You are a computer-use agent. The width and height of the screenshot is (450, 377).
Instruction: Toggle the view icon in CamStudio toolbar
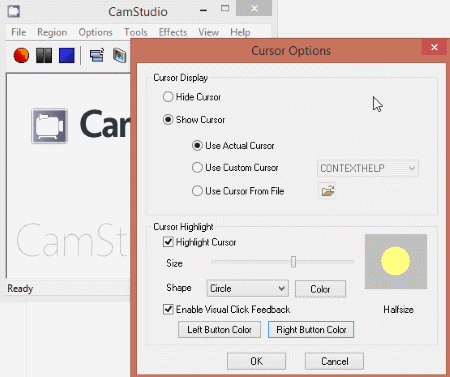97,55
